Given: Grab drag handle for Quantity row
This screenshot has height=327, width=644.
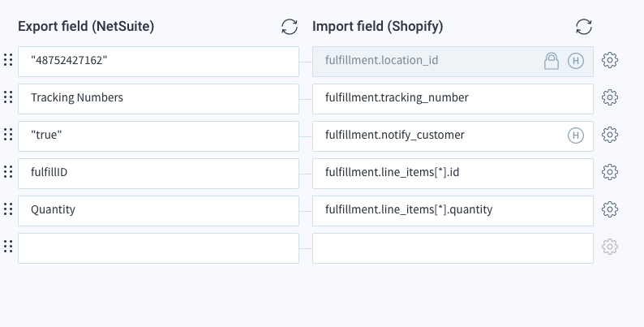Looking at the screenshot, I should click(x=8, y=209).
